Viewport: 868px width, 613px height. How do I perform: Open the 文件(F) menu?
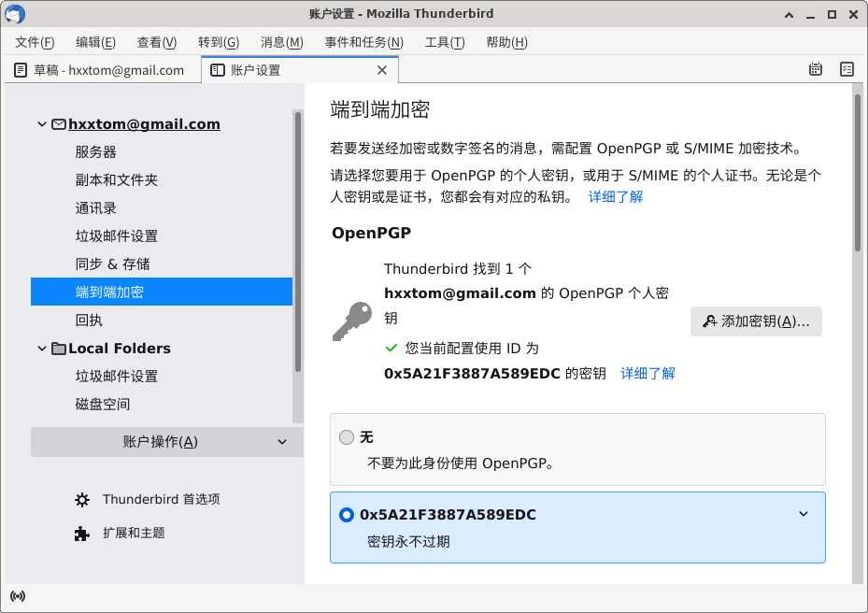(x=35, y=42)
